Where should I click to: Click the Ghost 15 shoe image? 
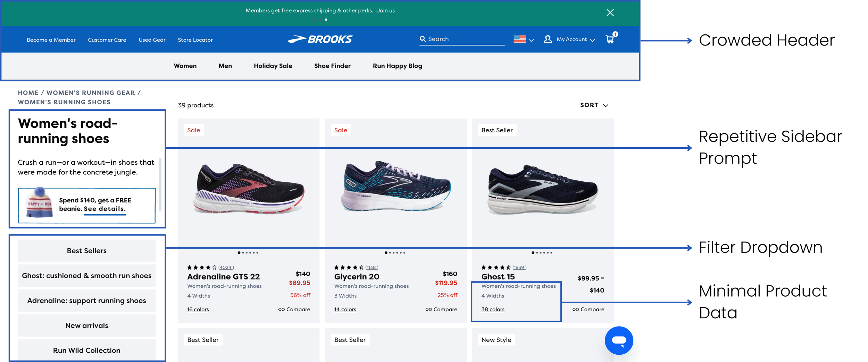543,189
